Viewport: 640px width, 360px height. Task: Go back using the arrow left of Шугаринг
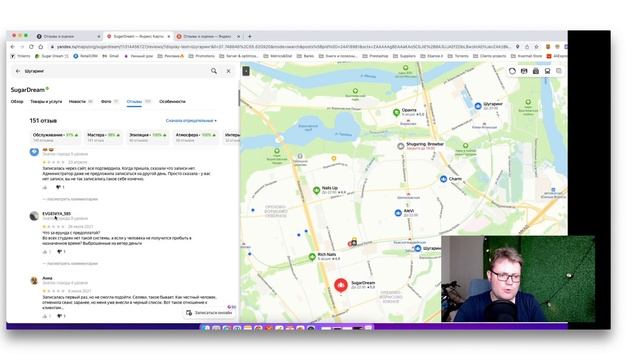[18, 71]
